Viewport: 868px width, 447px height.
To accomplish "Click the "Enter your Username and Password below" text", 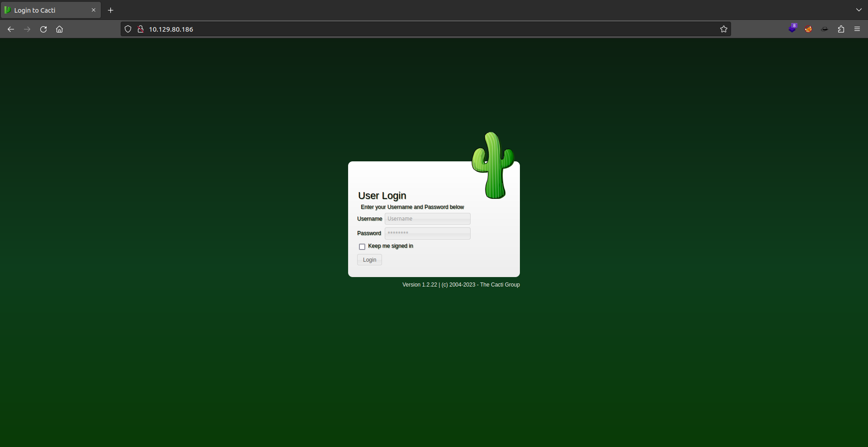I will click(x=412, y=207).
